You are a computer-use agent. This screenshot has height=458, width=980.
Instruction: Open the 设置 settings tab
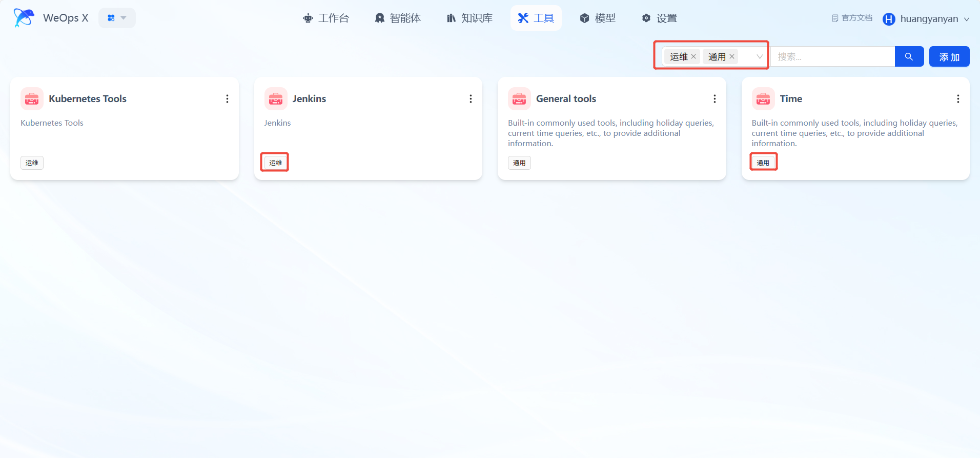pos(659,18)
